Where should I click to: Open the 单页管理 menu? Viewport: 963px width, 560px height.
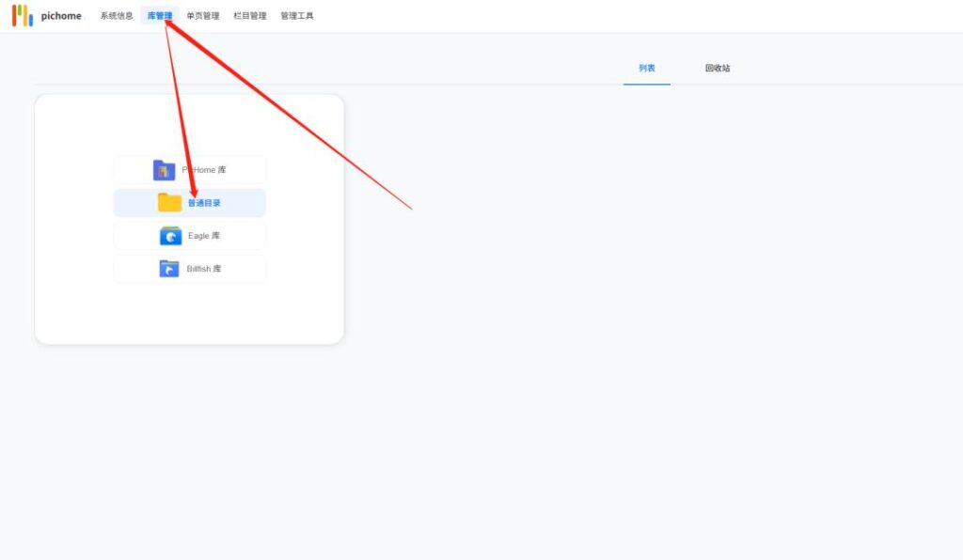201,15
